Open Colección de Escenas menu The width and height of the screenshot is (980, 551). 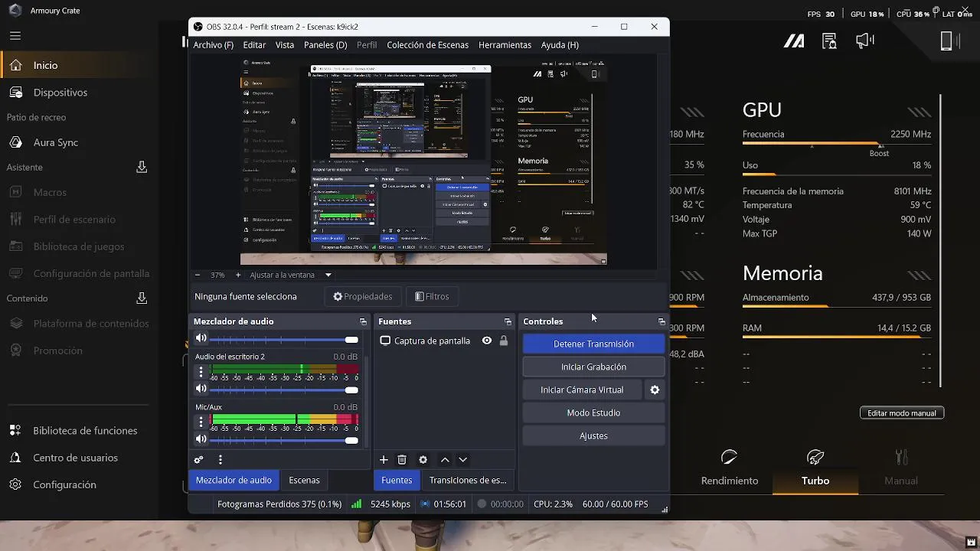[x=427, y=45]
